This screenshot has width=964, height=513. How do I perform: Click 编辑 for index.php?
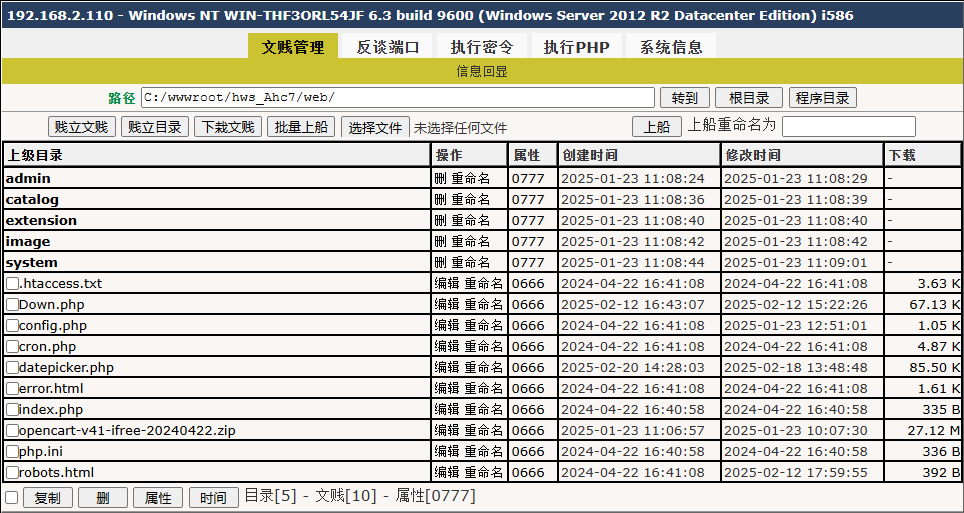[447, 409]
